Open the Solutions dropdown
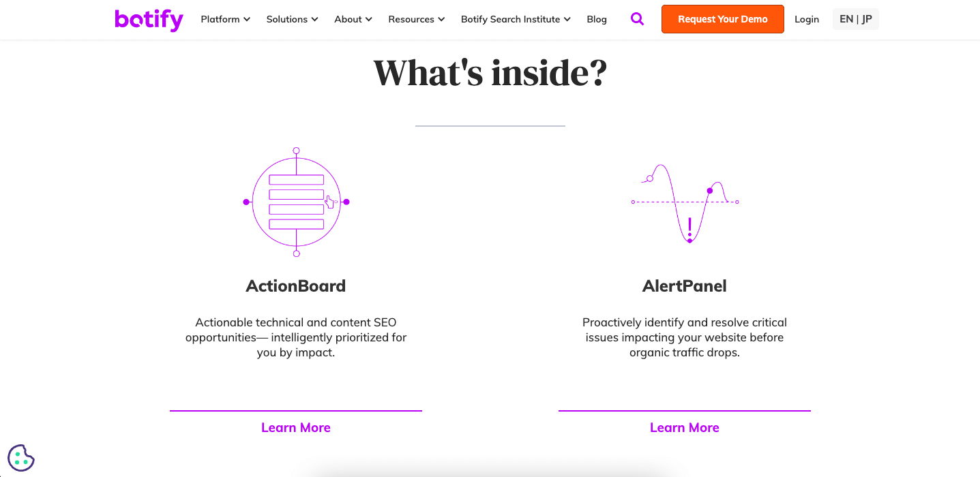The height and width of the screenshot is (477, 980). tap(292, 19)
